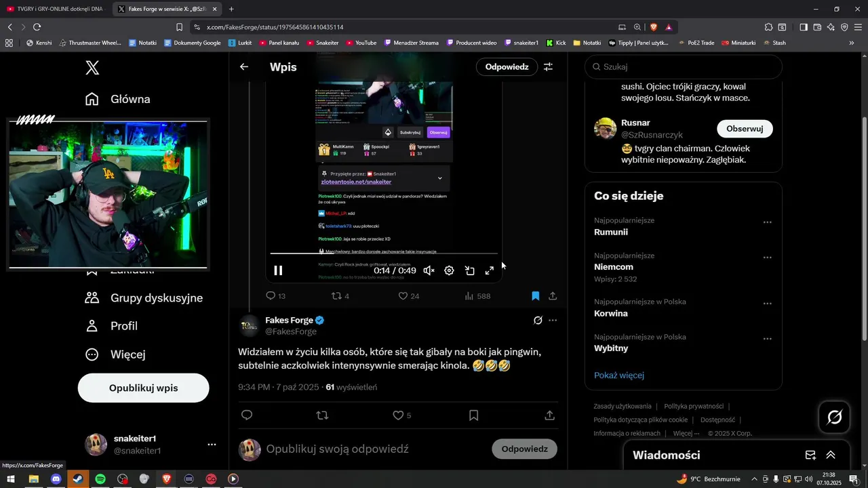The height and width of the screenshot is (488, 868).
Task: Bookmark the Fakes Forge comment
Action: (474, 415)
